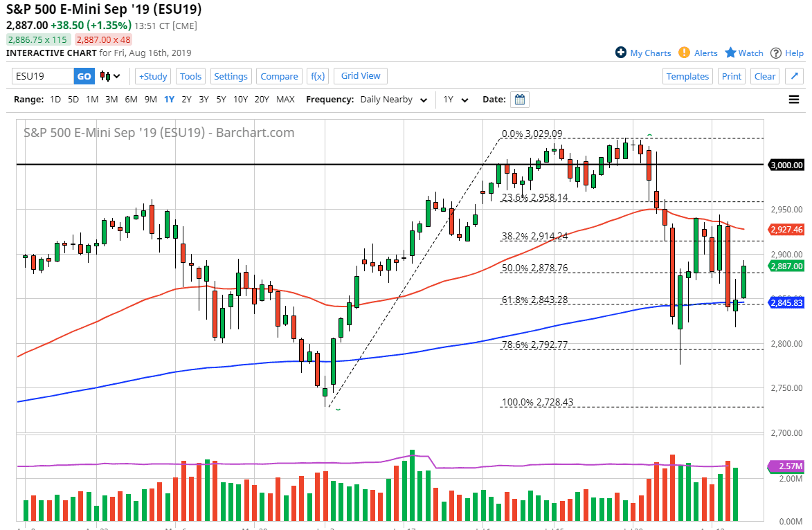
Task: Select the candlestick chart type icon
Action: click(x=105, y=76)
